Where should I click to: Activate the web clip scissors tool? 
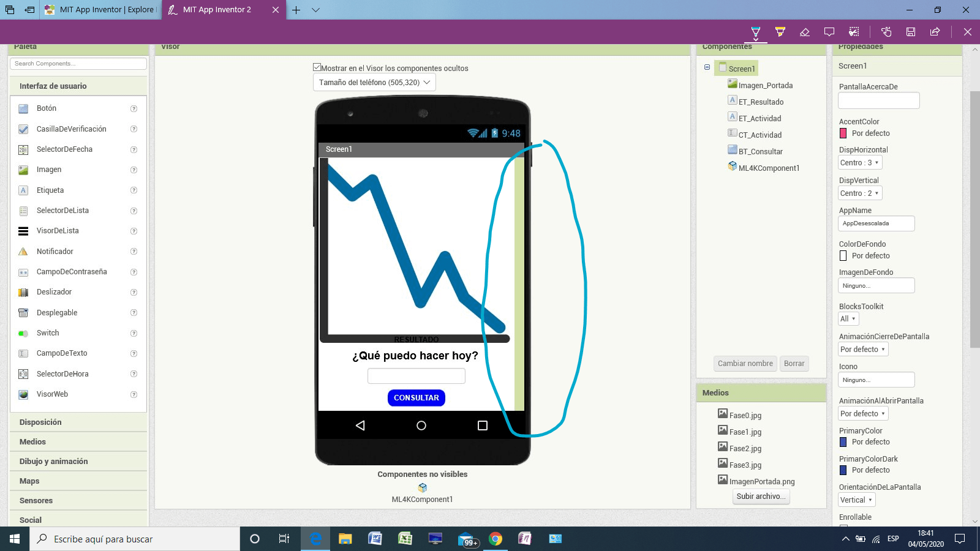[x=854, y=32]
